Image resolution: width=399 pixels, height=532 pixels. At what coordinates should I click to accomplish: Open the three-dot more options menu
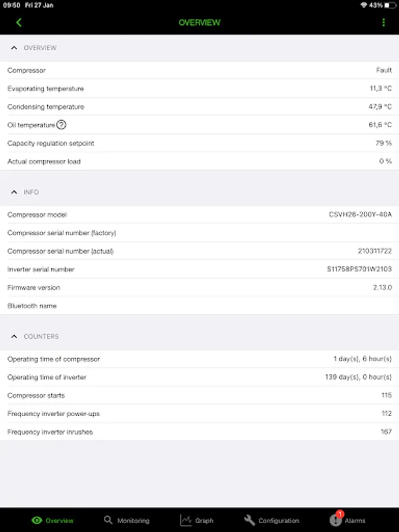[x=384, y=22]
